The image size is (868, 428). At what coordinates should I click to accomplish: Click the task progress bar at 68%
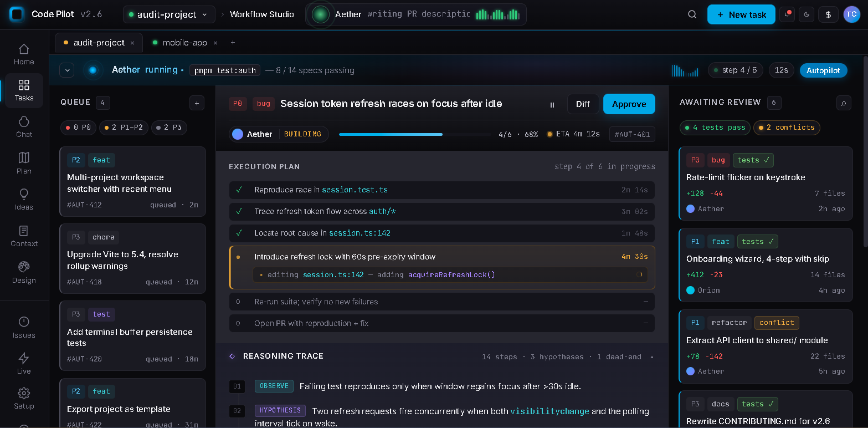[415, 134]
